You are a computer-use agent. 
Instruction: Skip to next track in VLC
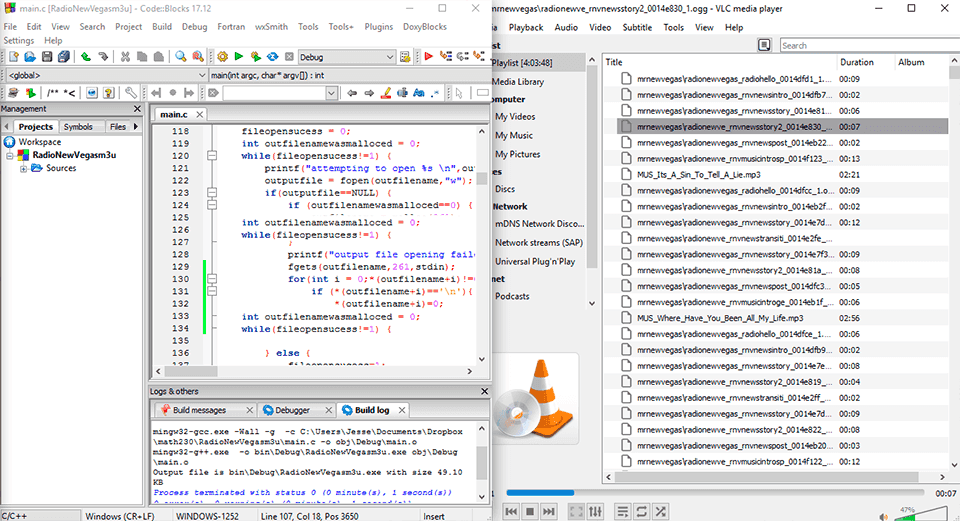(x=549, y=511)
